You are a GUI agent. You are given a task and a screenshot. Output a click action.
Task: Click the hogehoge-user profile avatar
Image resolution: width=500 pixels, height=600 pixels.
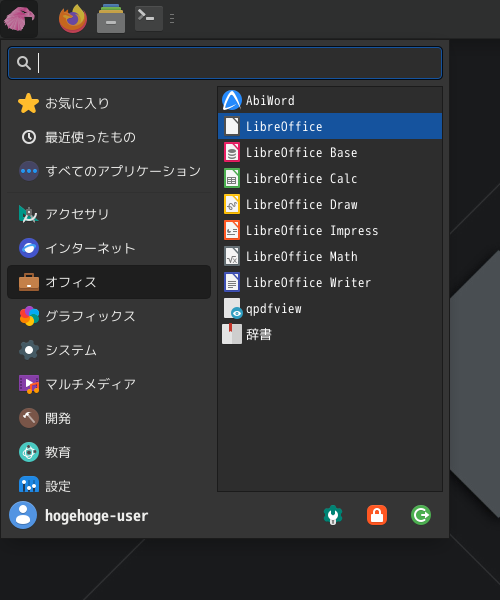[x=23, y=515]
